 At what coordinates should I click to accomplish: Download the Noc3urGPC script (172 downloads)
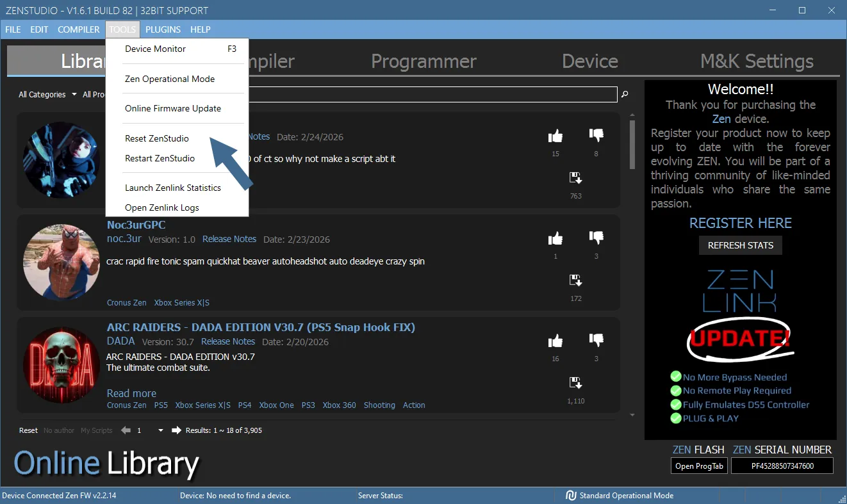point(575,280)
